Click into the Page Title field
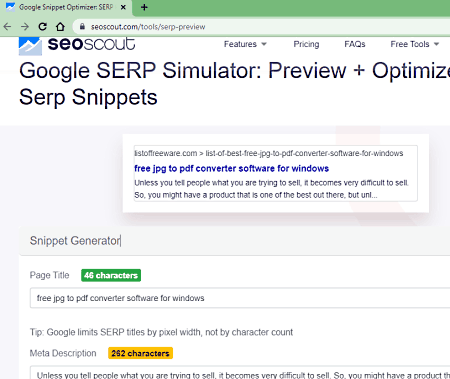Image resolution: width=450 pixels, height=379 pixels. point(240,298)
